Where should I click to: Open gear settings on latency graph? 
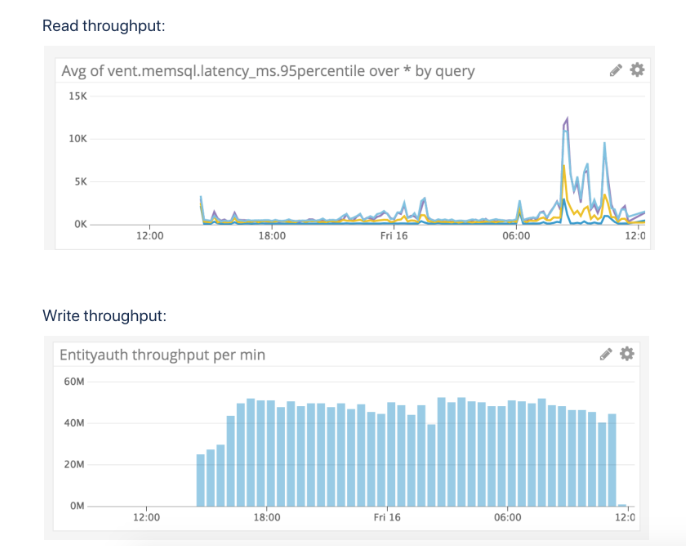(x=637, y=70)
